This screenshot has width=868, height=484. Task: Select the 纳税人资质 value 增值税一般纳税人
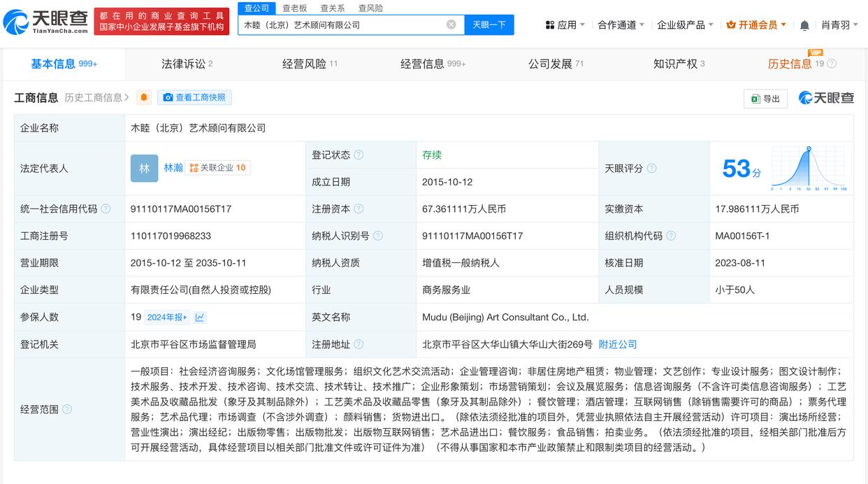point(461,263)
